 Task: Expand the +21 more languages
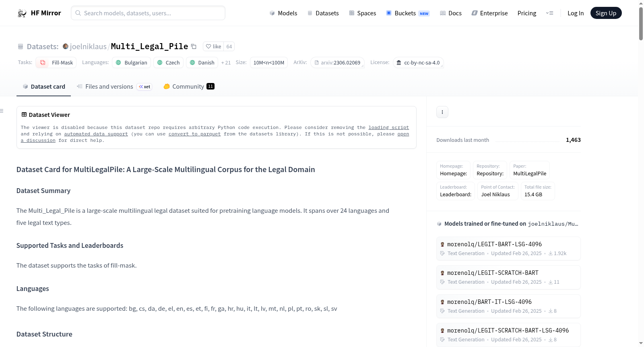(226, 62)
